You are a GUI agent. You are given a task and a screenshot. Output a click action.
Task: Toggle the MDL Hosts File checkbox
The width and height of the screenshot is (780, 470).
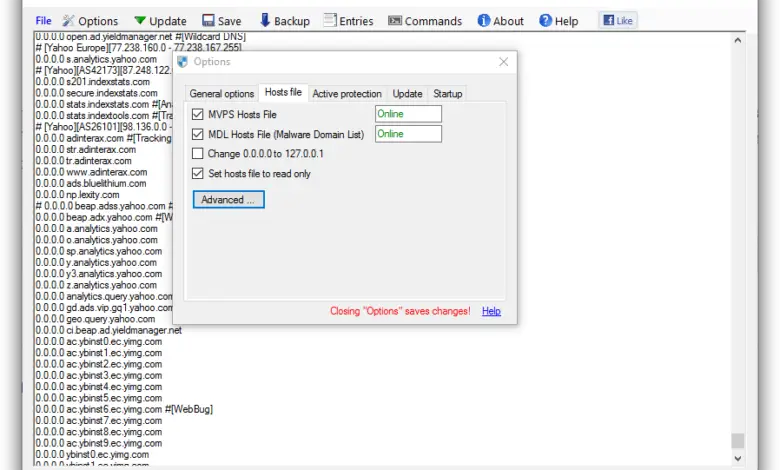tap(197, 134)
